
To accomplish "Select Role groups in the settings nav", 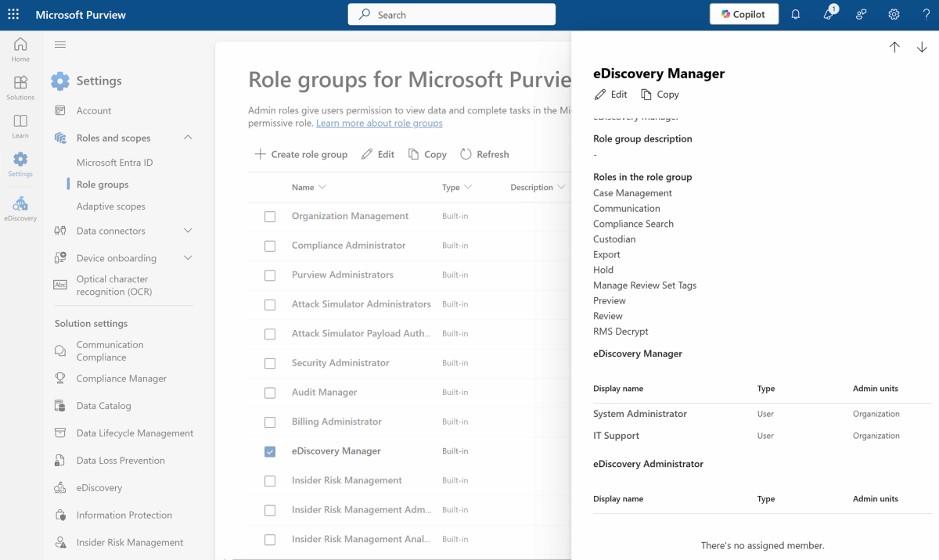I will pos(103,185).
